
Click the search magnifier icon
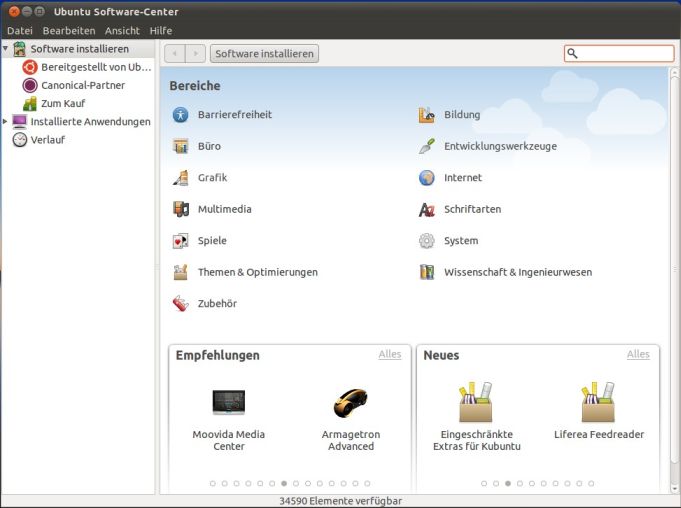(x=572, y=53)
